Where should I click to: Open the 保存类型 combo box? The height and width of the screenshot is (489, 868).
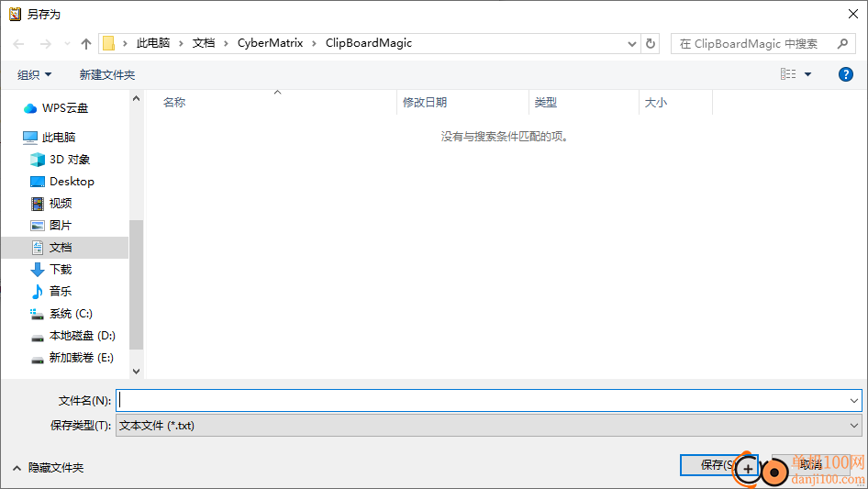click(489, 426)
